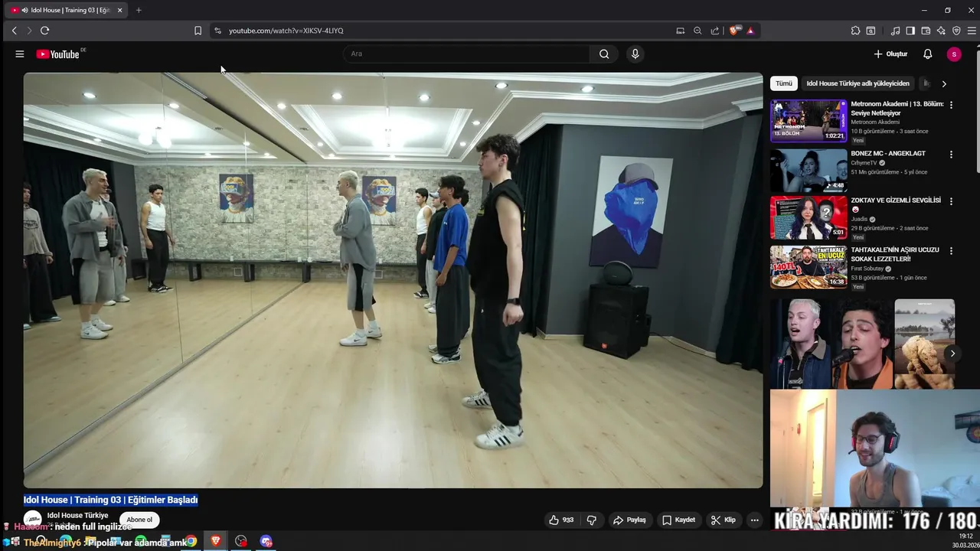Select the Idol House Training 03 tab
980x551 pixels.
tap(65, 10)
